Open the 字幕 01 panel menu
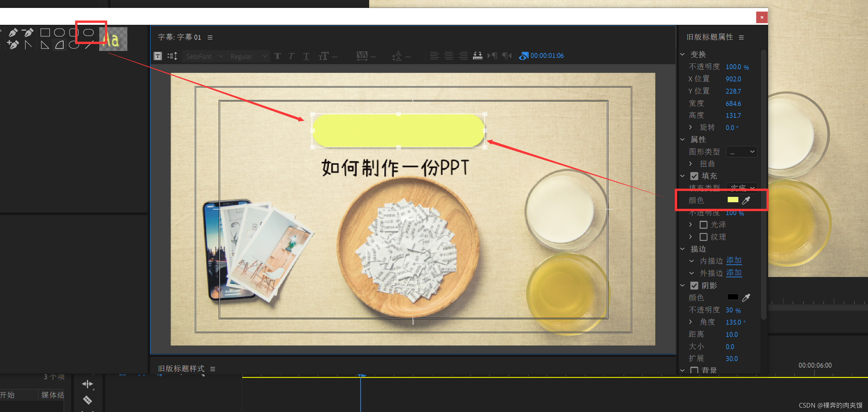Screen dimensions: 868x412 (x=210, y=37)
